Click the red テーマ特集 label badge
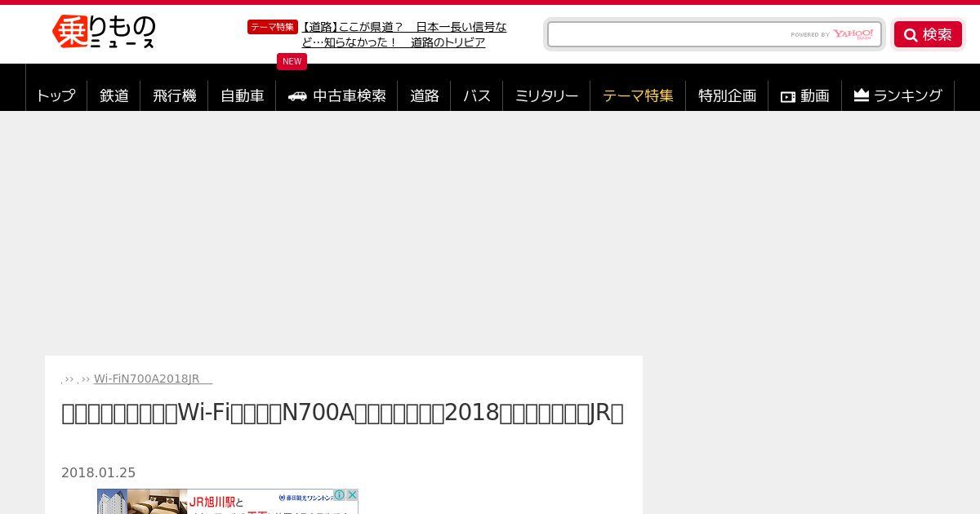980x514 pixels. [x=273, y=27]
